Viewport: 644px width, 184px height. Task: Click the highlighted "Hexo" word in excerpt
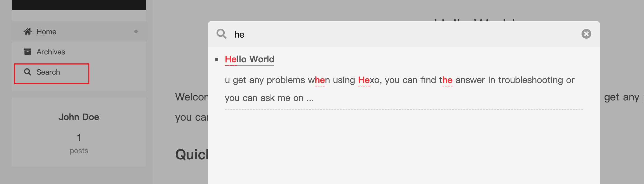pos(369,80)
